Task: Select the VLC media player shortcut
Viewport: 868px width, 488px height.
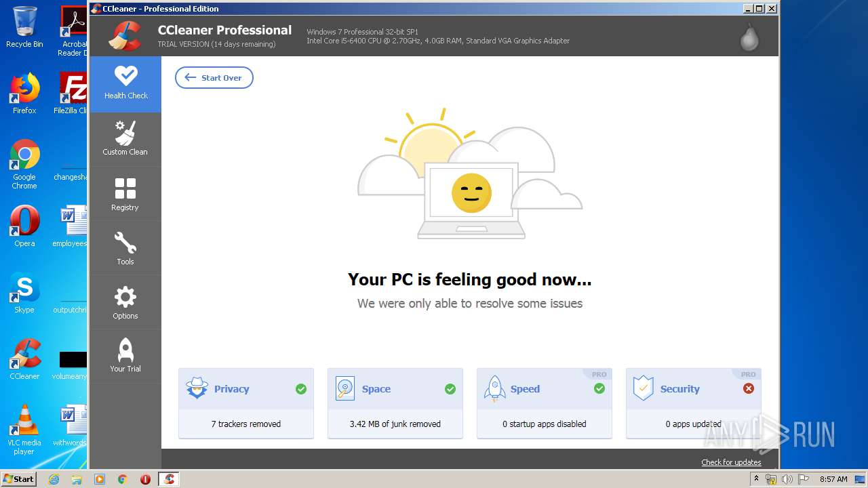Action: click(24, 430)
